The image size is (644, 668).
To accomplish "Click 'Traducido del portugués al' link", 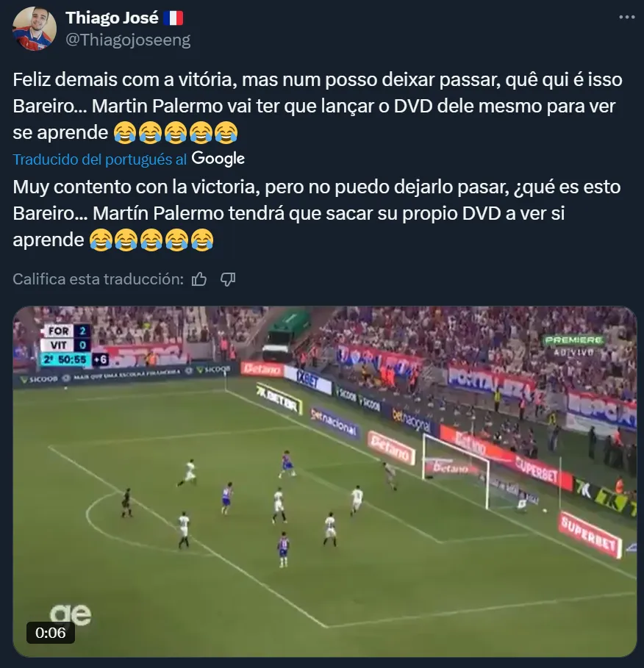I will click(100, 159).
